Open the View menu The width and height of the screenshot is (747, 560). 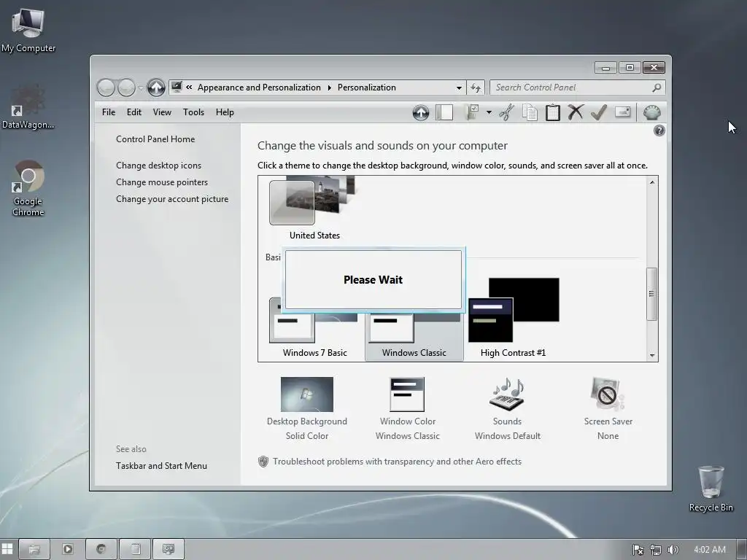pos(162,112)
